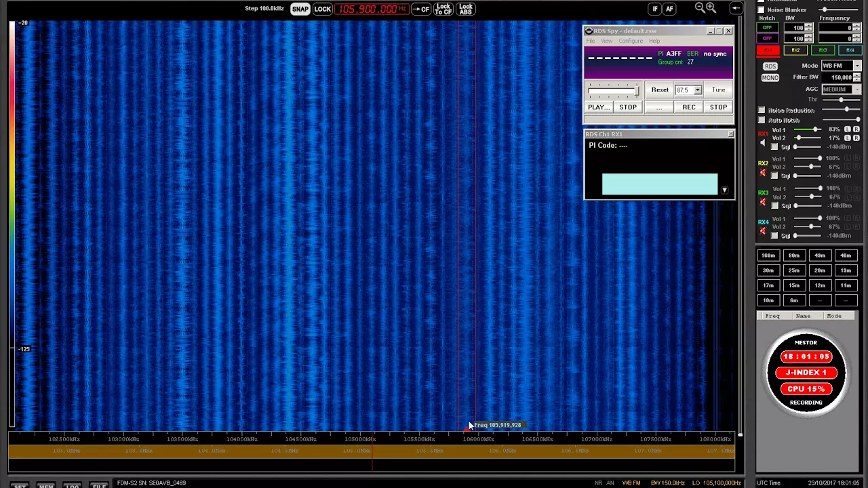
Task: Toggle the RDS button
Action: (x=770, y=66)
